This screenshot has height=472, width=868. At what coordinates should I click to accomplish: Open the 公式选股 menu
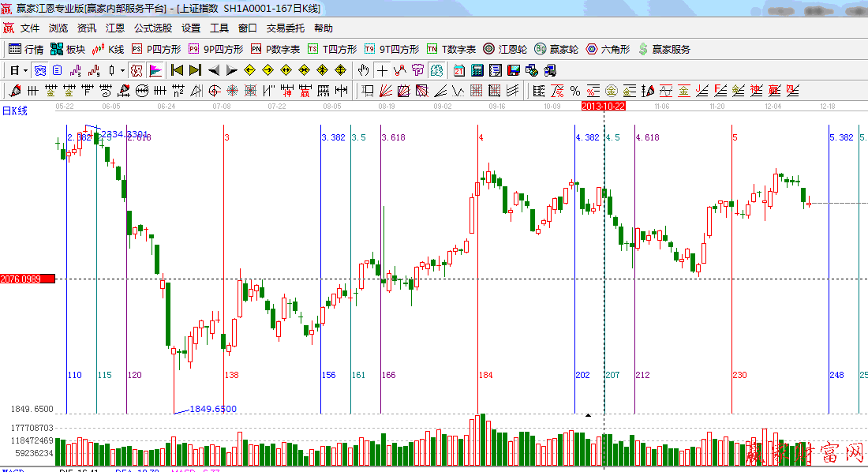coord(152,28)
